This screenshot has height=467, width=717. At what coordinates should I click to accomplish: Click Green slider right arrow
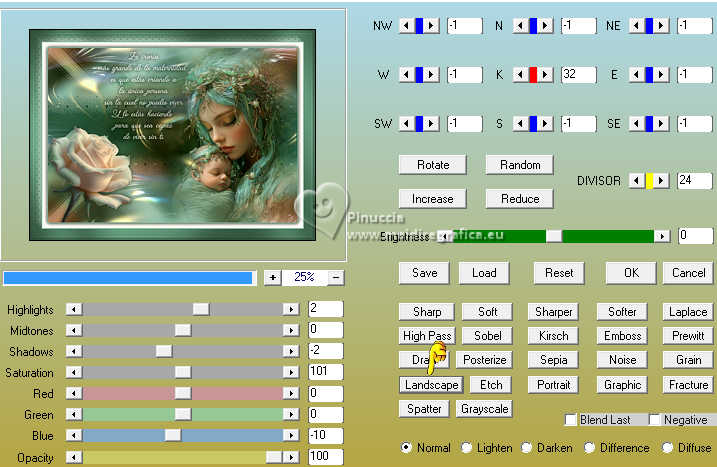tap(291, 414)
